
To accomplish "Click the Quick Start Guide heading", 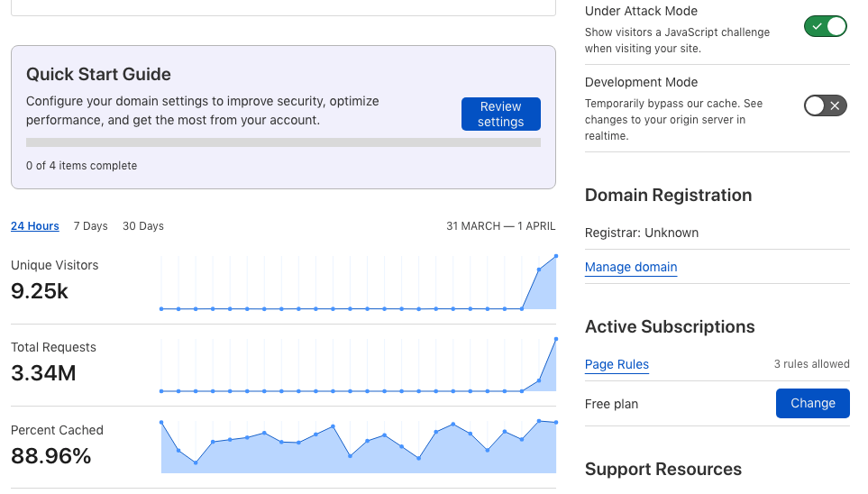I will pyautogui.click(x=98, y=74).
